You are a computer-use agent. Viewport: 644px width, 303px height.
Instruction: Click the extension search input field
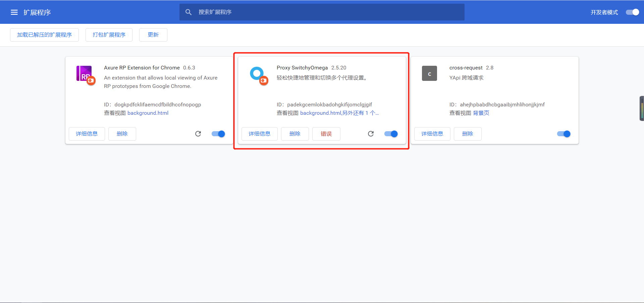point(322,12)
